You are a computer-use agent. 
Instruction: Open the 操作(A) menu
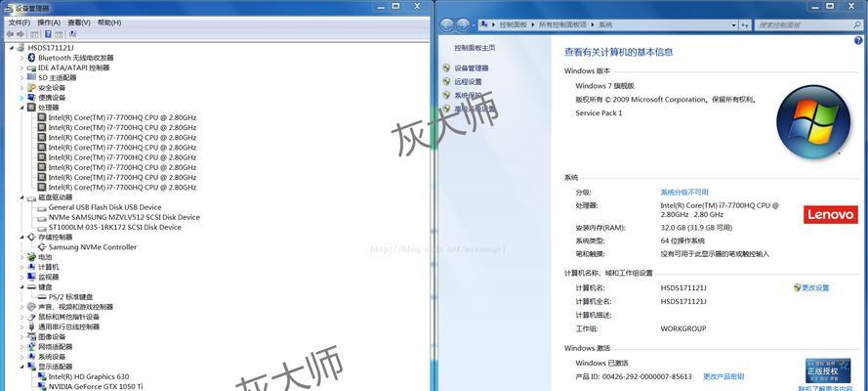(x=49, y=22)
